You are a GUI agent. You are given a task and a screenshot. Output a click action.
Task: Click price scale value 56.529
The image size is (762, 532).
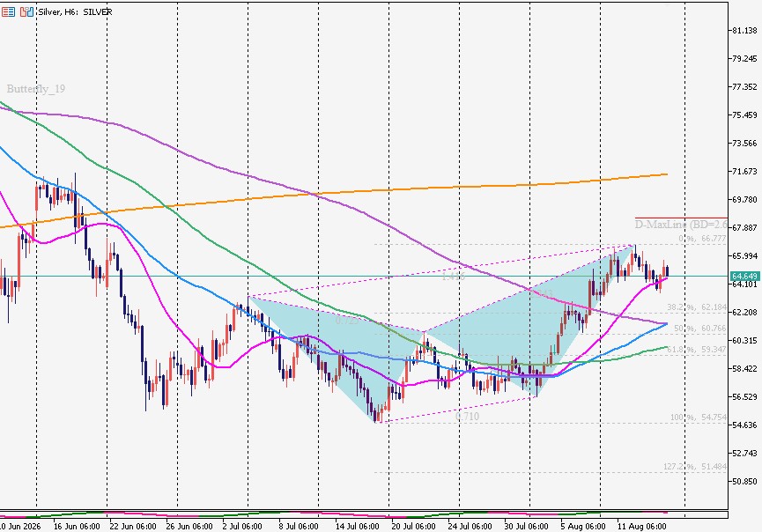pos(744,397)
